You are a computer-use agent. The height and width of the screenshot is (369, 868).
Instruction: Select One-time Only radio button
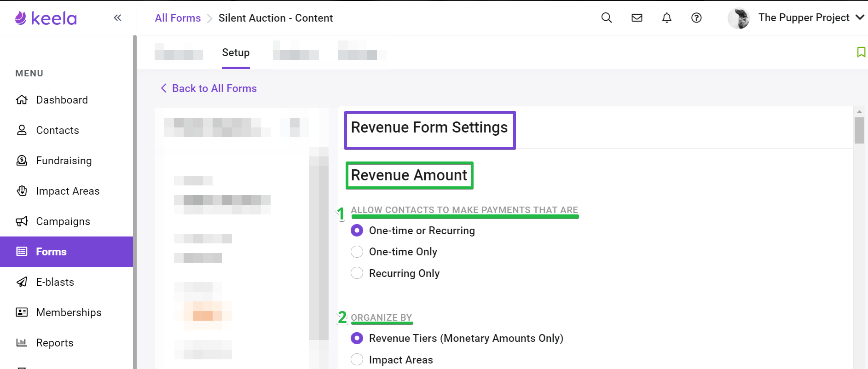pyautogui.click(x=357, y=252)
